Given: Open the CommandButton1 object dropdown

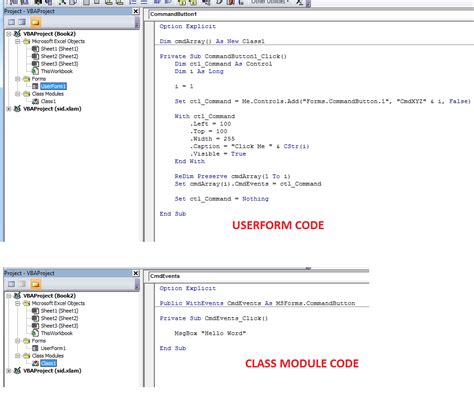Looking at the screenshot, I should coord(311,14).
